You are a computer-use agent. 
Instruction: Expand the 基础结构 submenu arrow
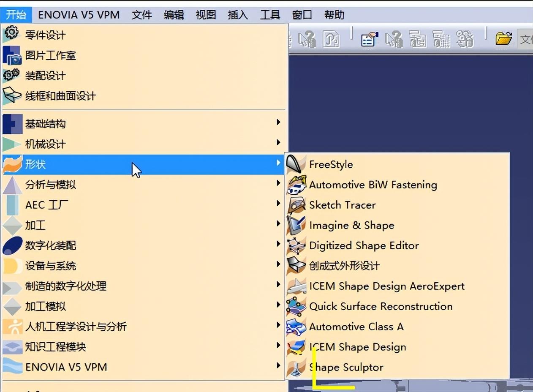click(278, 122)
